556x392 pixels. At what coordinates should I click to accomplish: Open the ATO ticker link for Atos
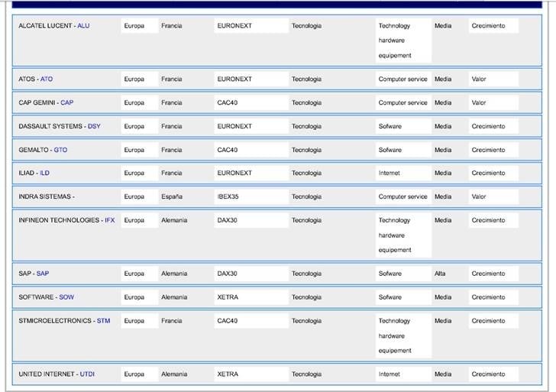[x=47, y=79]
